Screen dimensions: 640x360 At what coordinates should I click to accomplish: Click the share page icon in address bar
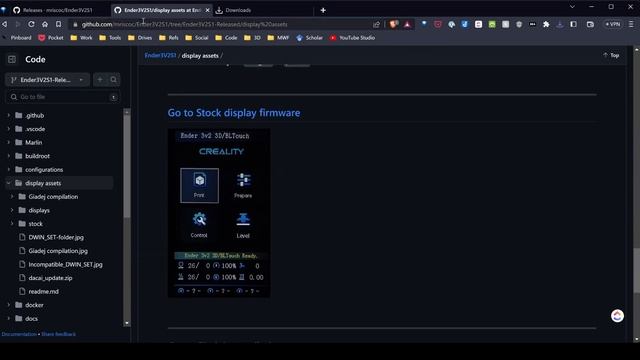tap(376, 24)
